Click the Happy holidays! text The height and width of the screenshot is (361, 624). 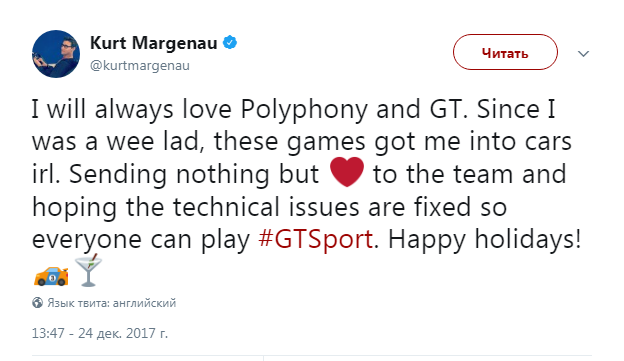[x=485, y=239]
